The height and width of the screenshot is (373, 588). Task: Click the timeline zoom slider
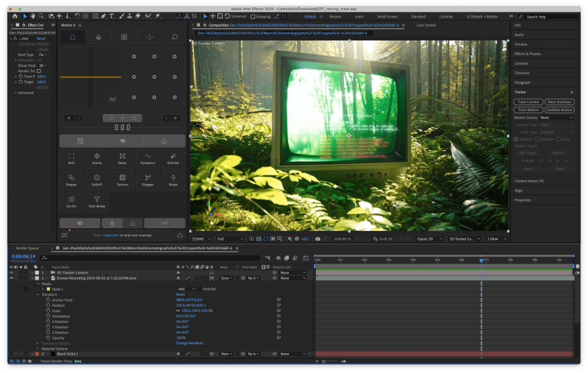(330, 361)
